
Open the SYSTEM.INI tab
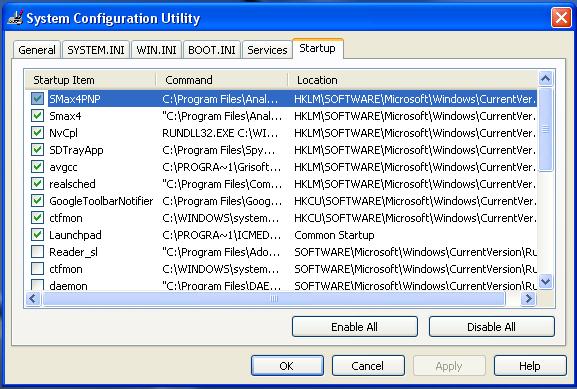pos(96,50)
